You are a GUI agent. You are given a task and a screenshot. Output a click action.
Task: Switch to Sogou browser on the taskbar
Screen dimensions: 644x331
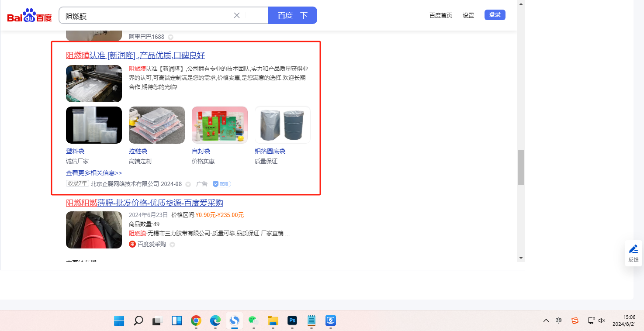[235, 321]
